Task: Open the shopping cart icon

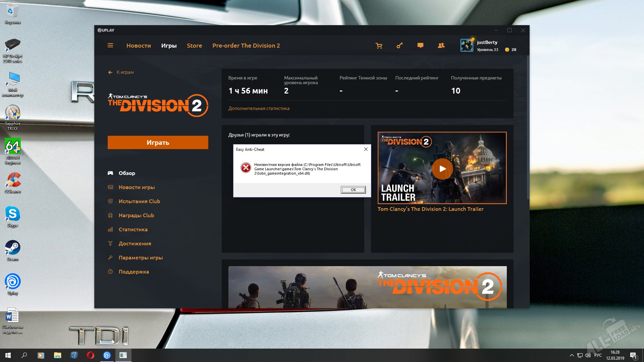Action: 379,46
